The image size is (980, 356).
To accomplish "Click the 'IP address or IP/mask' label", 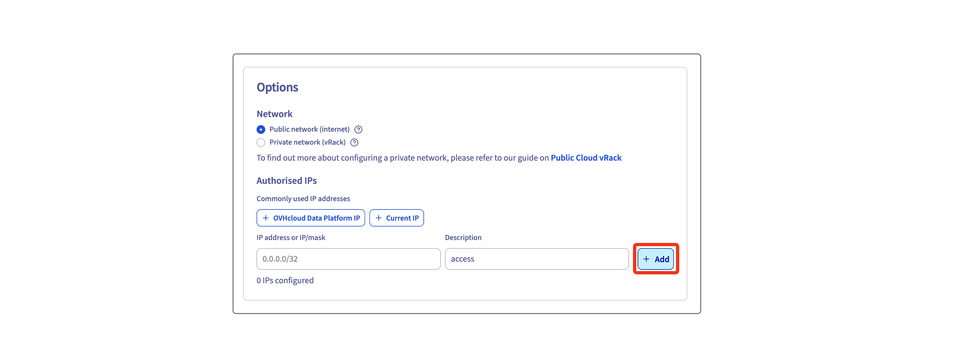I will tap(291, 237).
